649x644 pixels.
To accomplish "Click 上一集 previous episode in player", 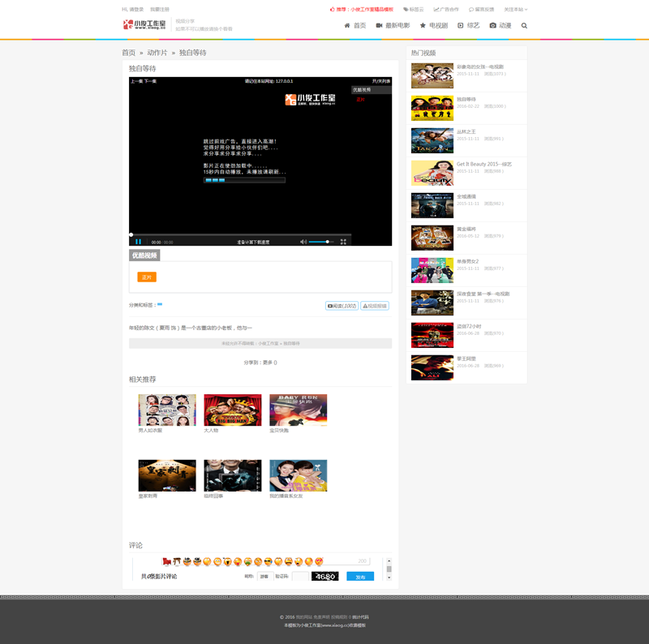I will 137,81.
